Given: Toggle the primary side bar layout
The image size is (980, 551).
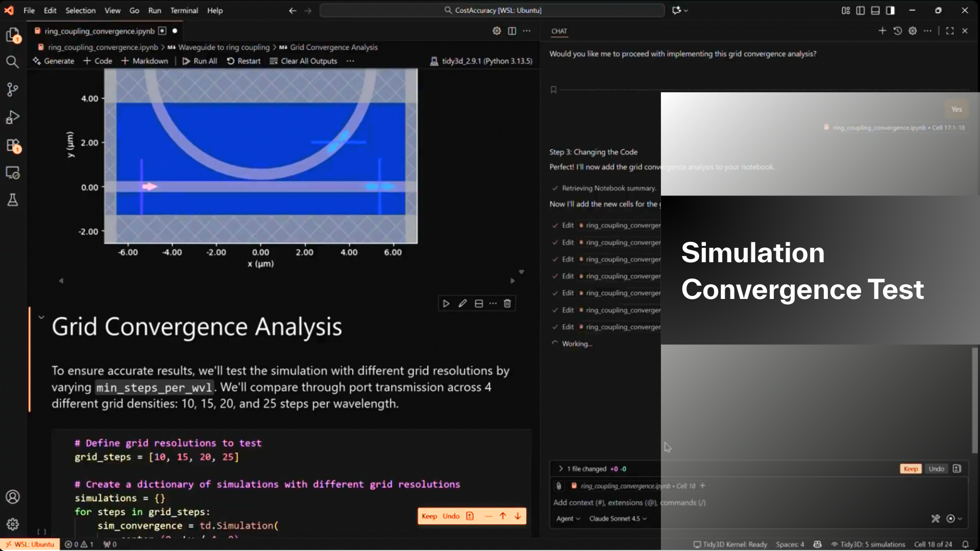Looking at the screenshot, I should (861, 10).
